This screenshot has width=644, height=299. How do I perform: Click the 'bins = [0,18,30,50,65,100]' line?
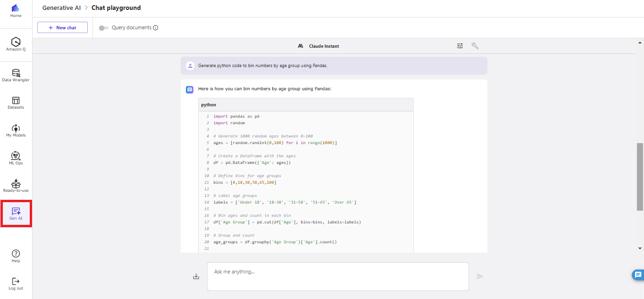(245, 182)
